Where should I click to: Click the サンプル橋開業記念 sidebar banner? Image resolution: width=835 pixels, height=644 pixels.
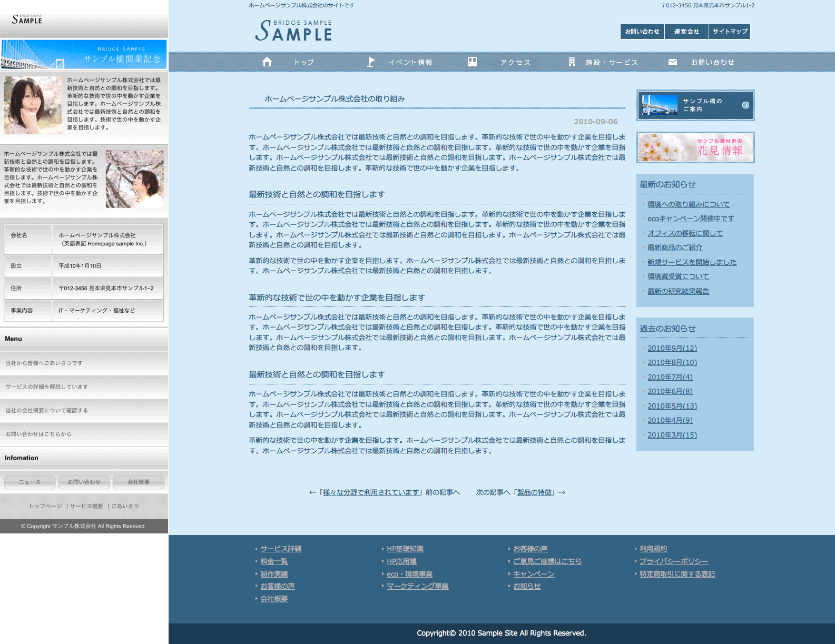point(84,54)
